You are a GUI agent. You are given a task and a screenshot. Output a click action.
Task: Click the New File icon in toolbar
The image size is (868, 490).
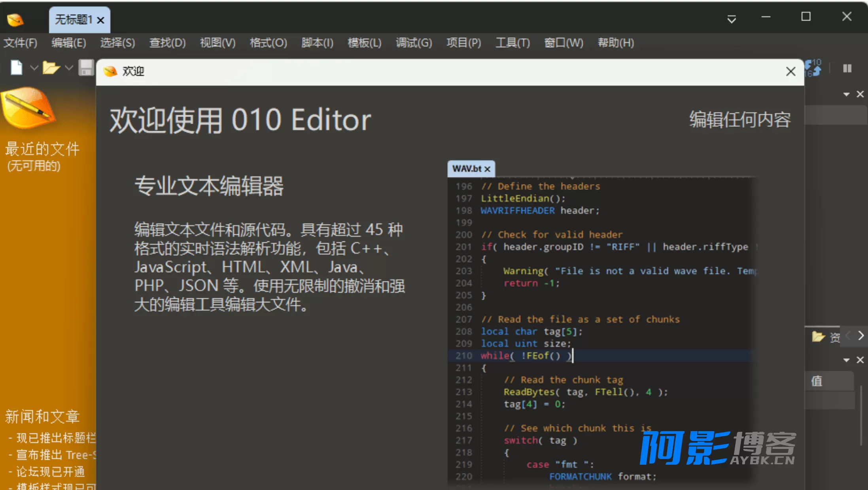pos(17,68)
